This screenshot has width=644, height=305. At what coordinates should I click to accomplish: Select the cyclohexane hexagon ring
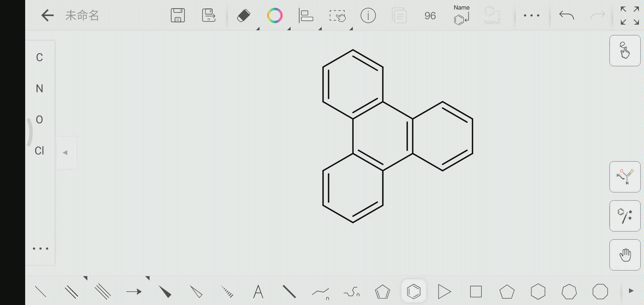(x=538, y=292)
